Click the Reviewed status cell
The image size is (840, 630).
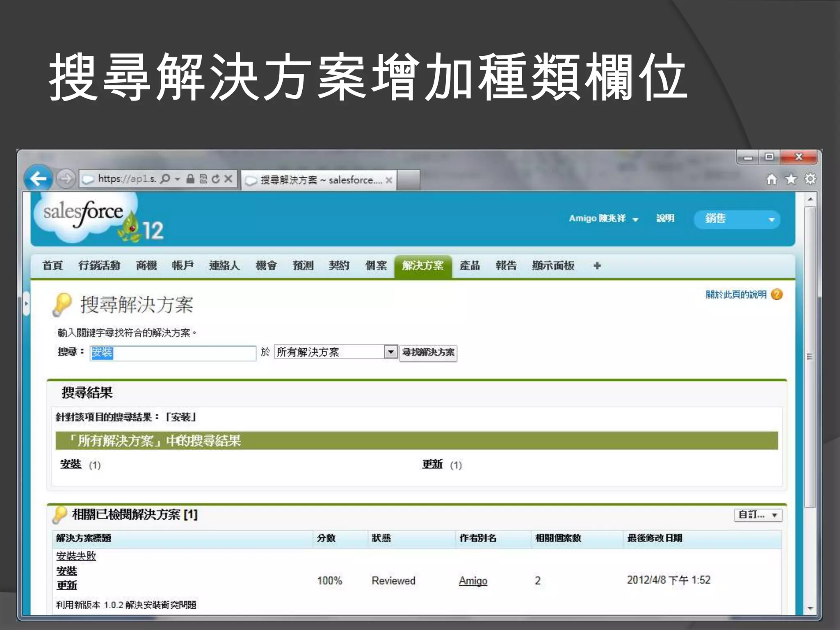pyautogui.click(x=394, y=581)
